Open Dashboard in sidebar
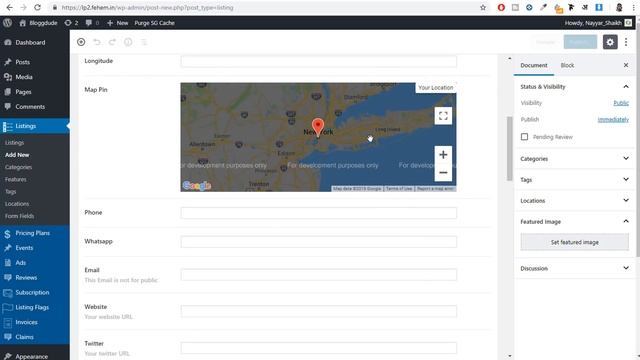 [x=30, y=42]
